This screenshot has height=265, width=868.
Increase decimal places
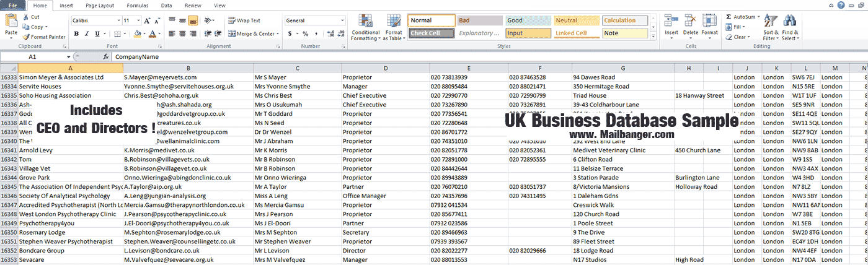(329, 33)
